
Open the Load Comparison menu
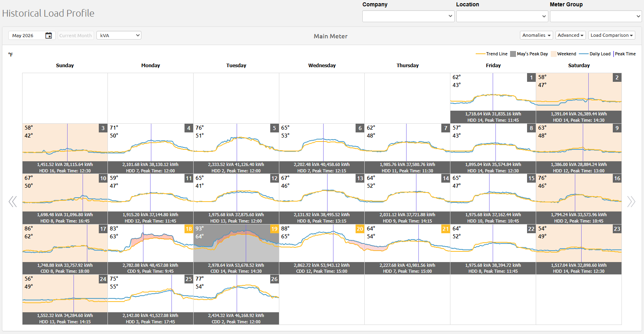[612, 35]
